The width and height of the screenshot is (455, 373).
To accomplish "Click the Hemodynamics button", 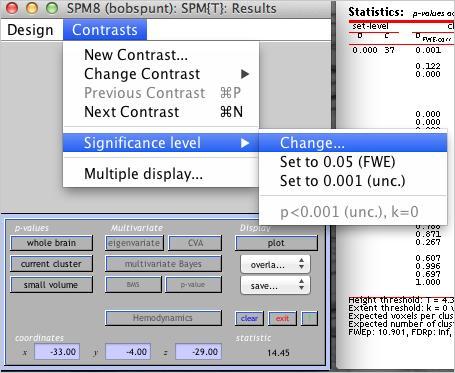I will 163,318.
